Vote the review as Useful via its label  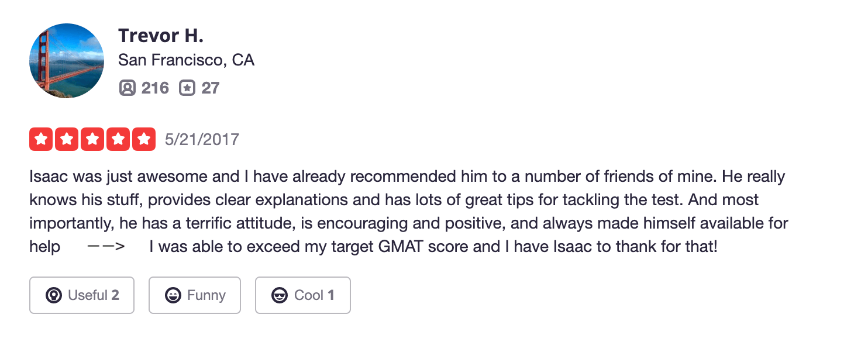pyautogui.click(x=88, y=295)
